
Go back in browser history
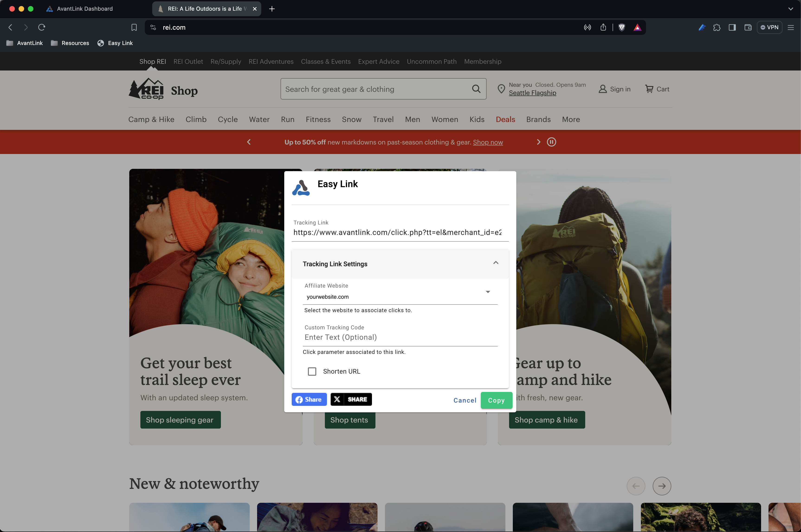point(10,28)
